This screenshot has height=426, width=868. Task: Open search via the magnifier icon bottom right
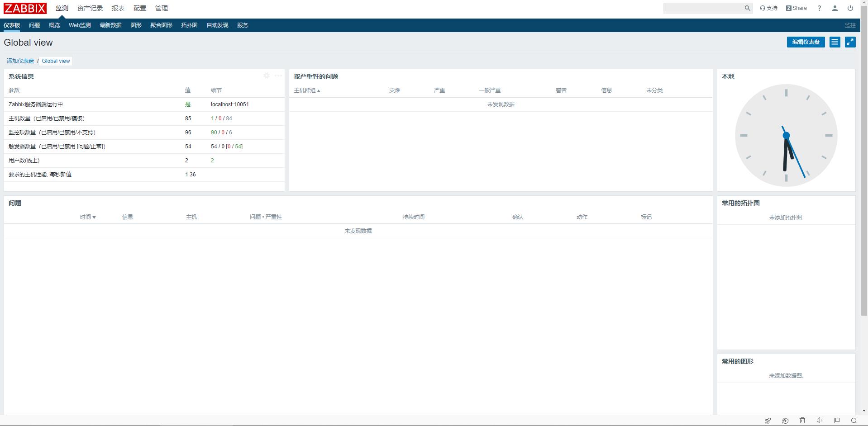[x=854, y=421]
